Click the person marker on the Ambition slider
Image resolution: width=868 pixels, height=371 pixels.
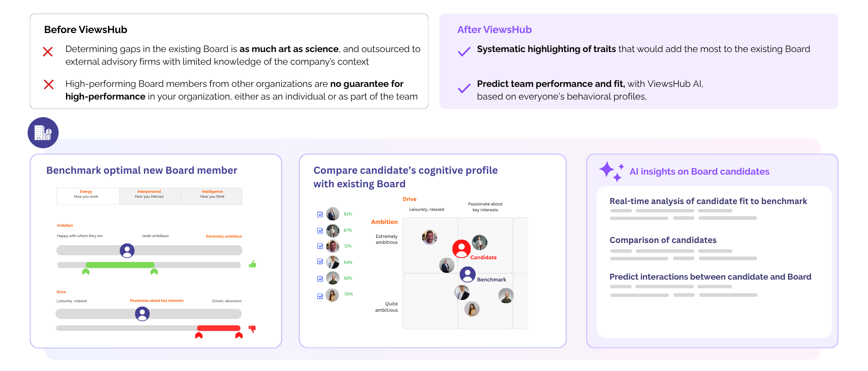point(127,250)
